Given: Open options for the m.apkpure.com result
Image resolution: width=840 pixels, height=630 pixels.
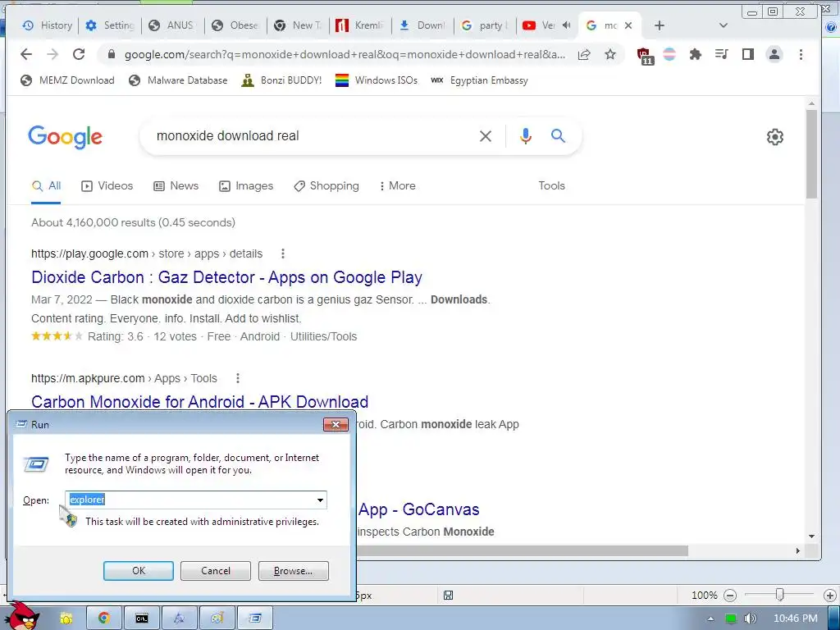Looking at the screenshot, I should click(238, 378).
